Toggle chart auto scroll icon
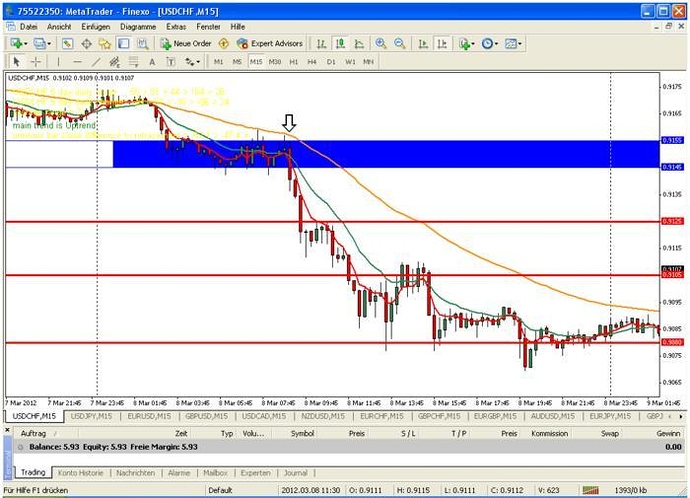The height and width of the screenshot is (498, 690). (423, 44)
